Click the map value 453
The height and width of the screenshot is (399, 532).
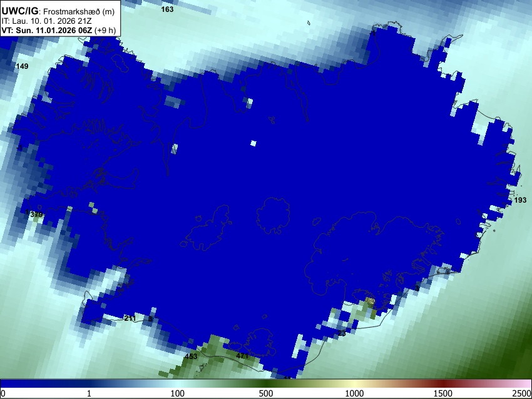tap(191, 356)
